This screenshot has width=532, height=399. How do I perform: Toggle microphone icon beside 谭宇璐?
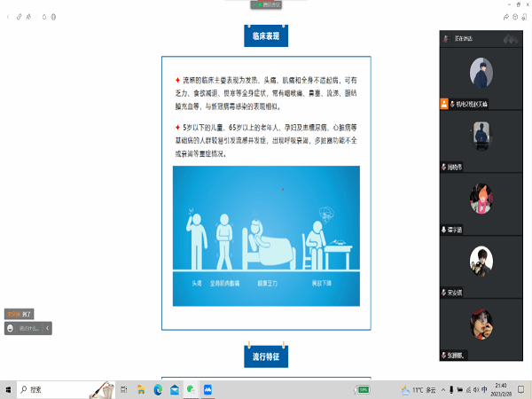443,230
